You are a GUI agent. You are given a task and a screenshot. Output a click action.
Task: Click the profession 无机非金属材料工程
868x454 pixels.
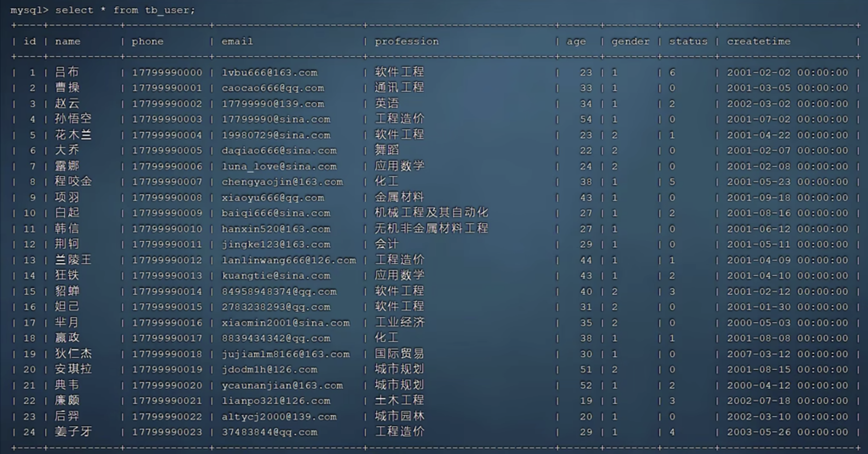tap(431, 229)
